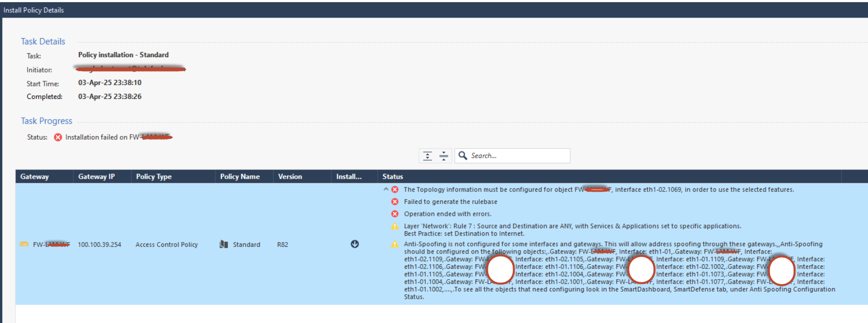Viewport: 868px width, 323px height.
Task: Click warning icon beside Anti-Spoofing message
Action: [395, 244]
